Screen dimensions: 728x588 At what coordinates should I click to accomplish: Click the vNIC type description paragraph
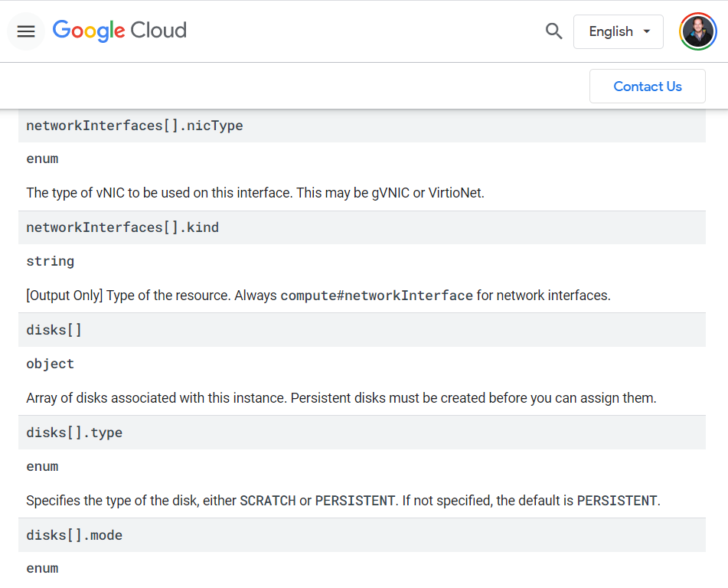(x=256, y=193)
